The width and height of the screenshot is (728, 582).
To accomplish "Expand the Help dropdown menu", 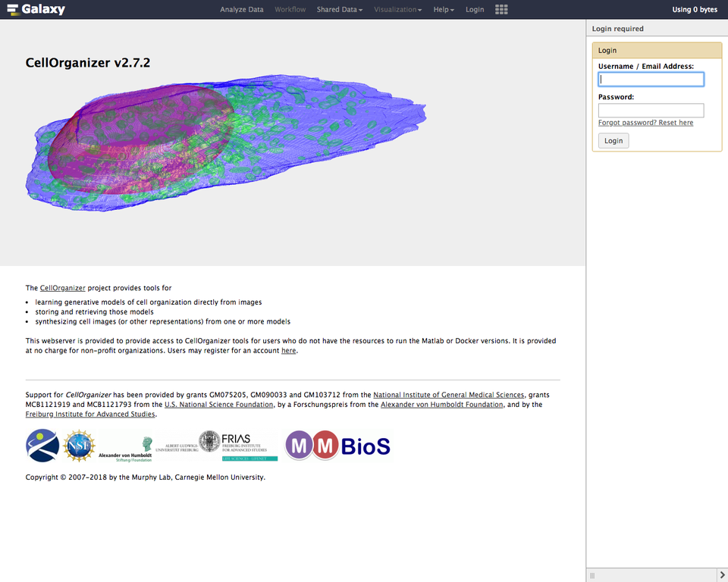I will [x=444, y=9].
